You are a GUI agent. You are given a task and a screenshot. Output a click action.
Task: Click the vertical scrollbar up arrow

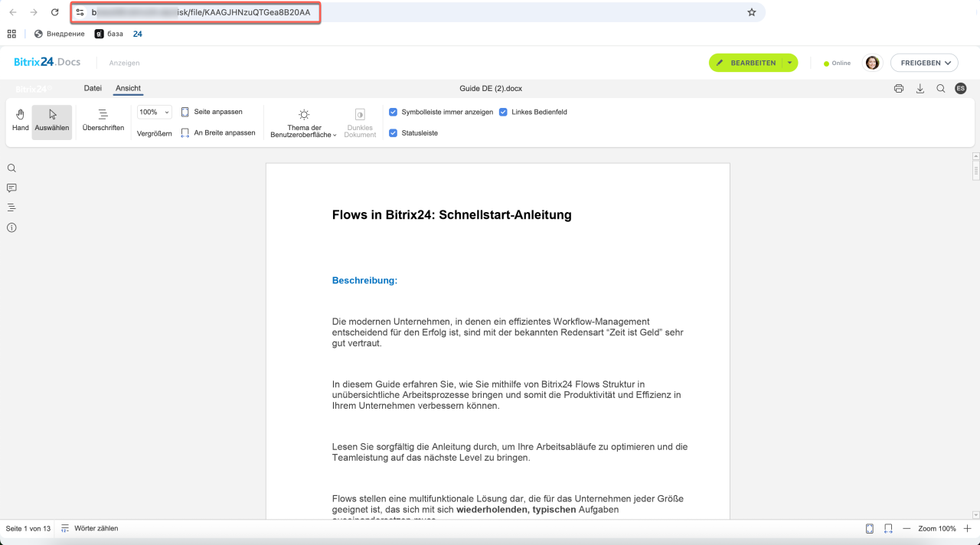pos(975,156)
